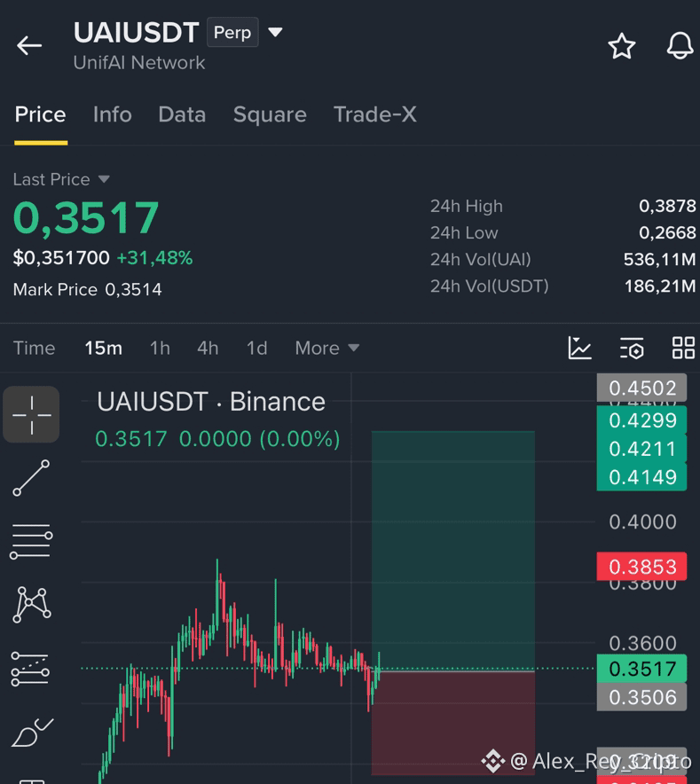Click the 24h Vol(UAI) value 536,11M

pyautogui.click(x=659, y=260)
